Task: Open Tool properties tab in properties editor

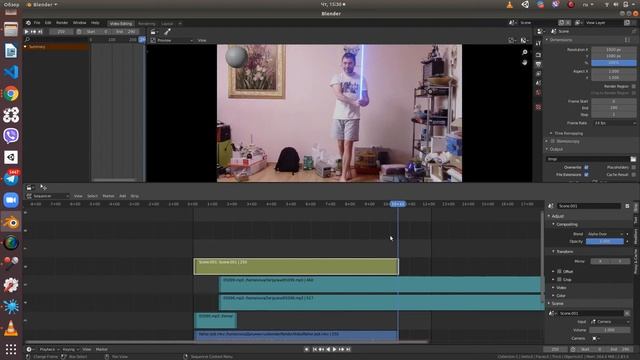Action: [x=538, y=43]
